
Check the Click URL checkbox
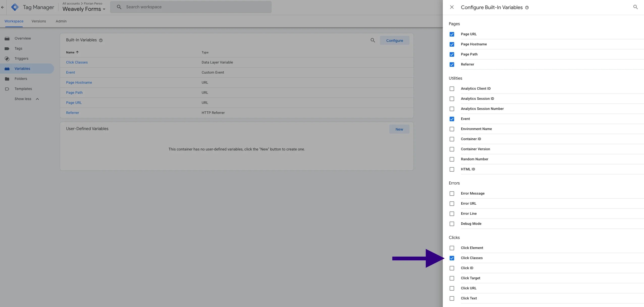pyautogui.click(x=452, y=288)
